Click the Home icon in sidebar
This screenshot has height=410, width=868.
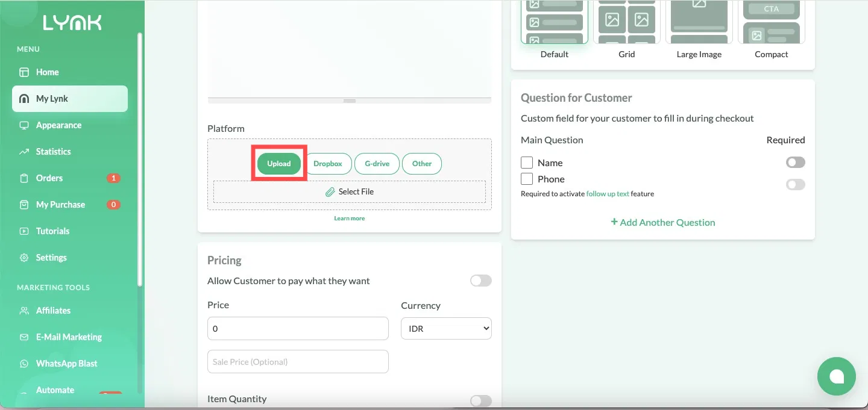point(24,72)
